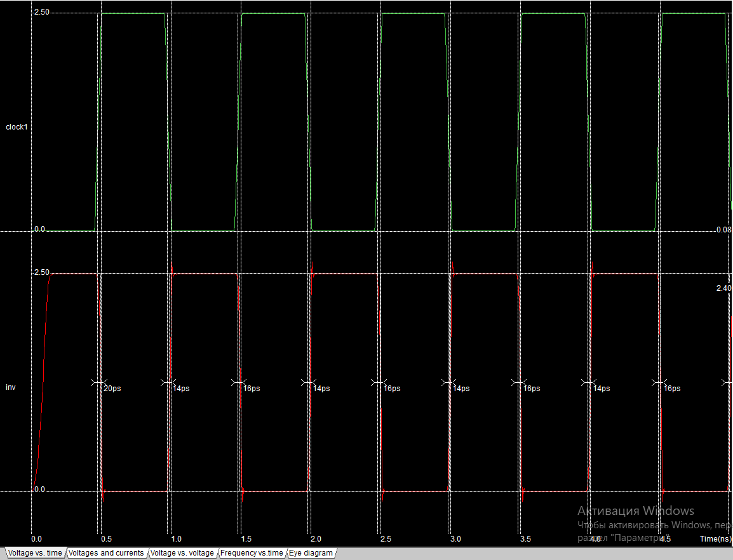Click the Time(ns) axis label
This screenshot has width=733, height=560.
[x=715, y=539]
